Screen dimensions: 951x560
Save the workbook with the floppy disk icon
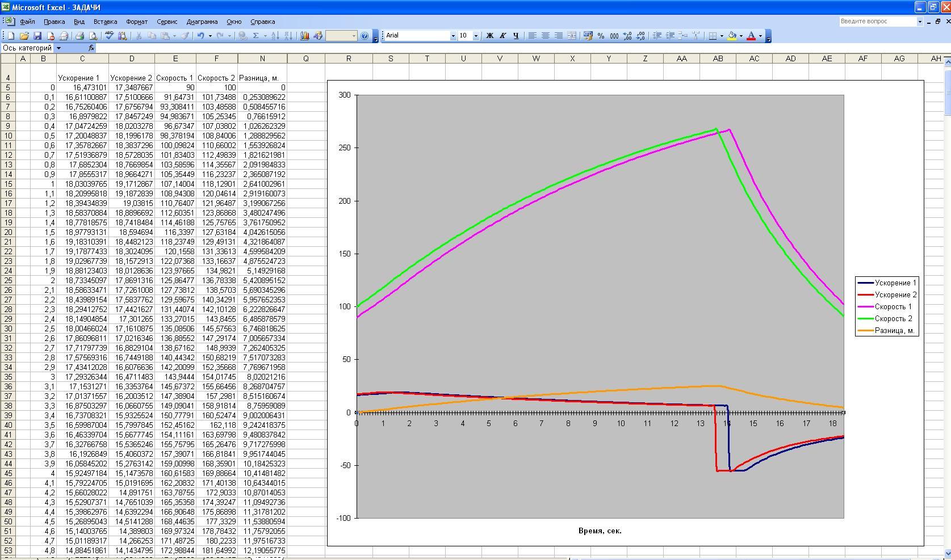37,36
